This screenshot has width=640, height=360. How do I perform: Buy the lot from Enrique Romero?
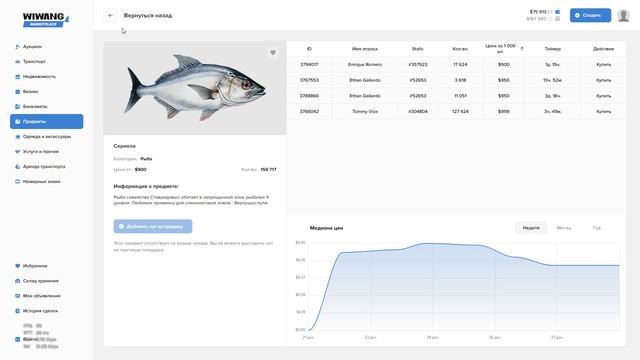coord(603,64)
